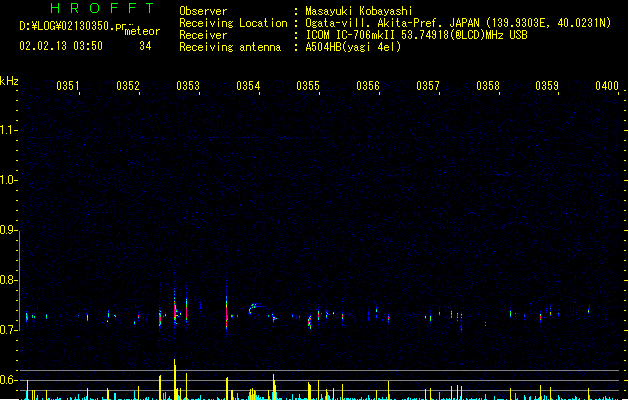The image size is (629, 400).
Task: Click the 0357 time axis marker
Action: (x=428, y=85)
